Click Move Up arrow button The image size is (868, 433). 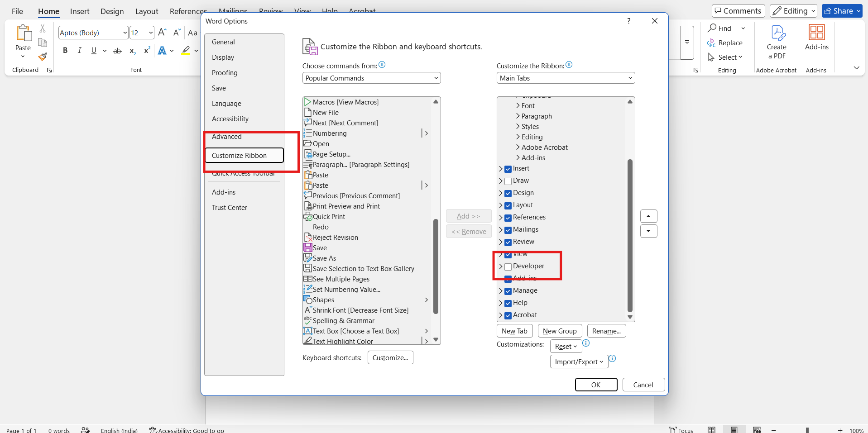pyautogui.click(x=648, y=216)
